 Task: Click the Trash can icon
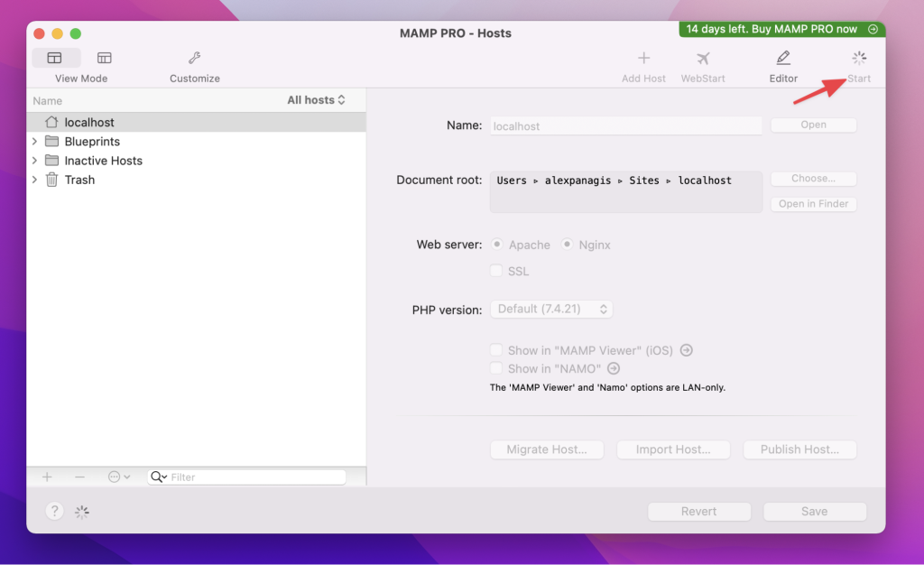click(51, 180)
